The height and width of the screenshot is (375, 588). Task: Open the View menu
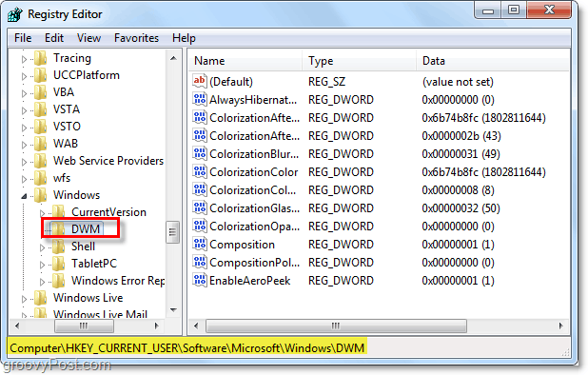(88, 38)
